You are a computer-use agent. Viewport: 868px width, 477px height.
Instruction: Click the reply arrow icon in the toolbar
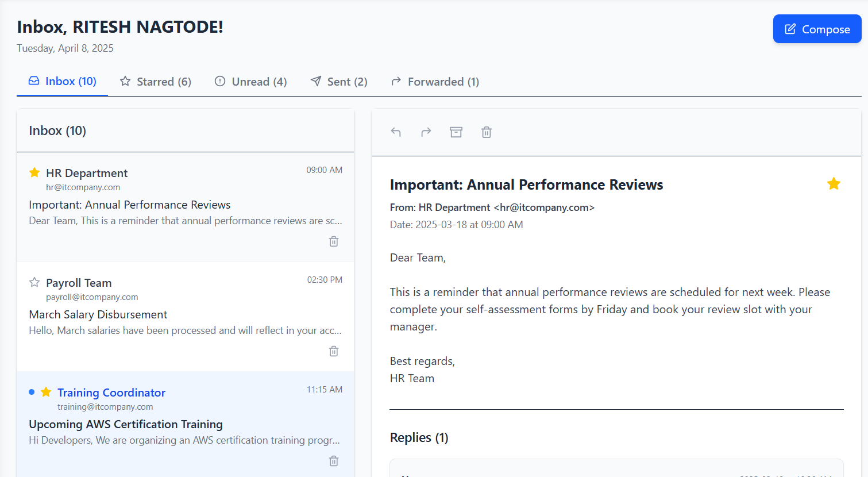click(x=396, y=132)
